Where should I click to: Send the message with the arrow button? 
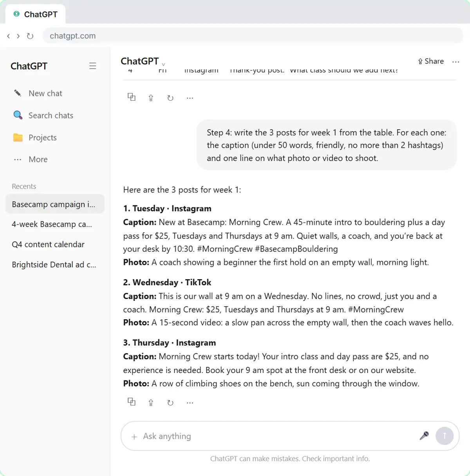tap(445, 436)
